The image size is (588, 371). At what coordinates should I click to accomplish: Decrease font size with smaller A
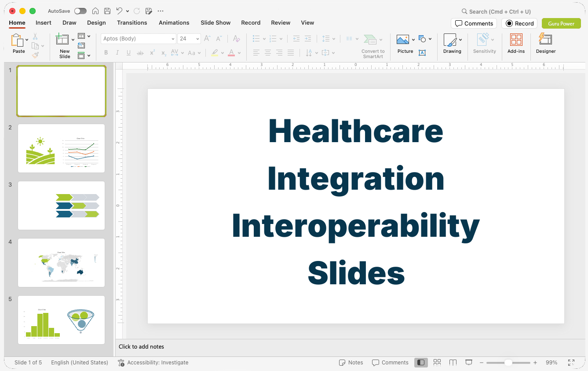pos(219,39)
